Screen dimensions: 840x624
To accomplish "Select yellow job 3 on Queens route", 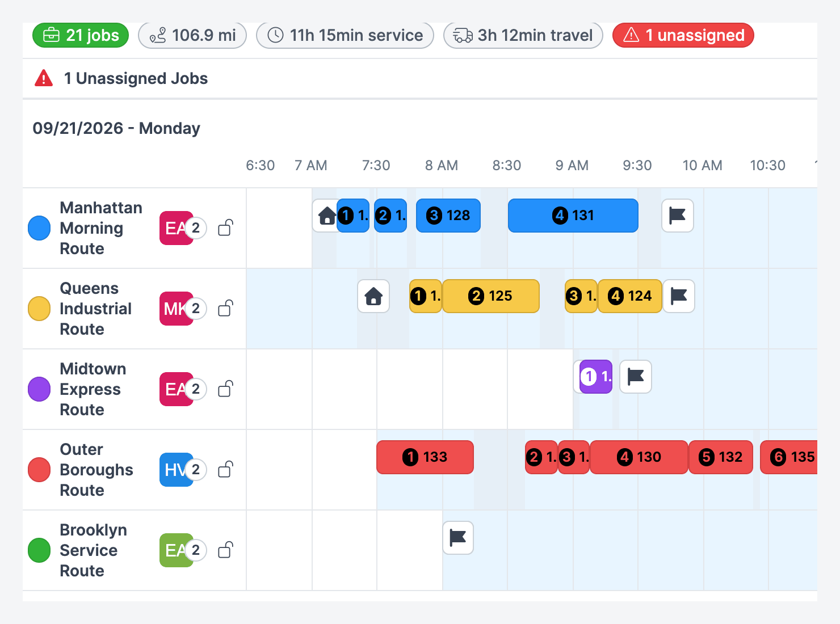I will 581,296.
